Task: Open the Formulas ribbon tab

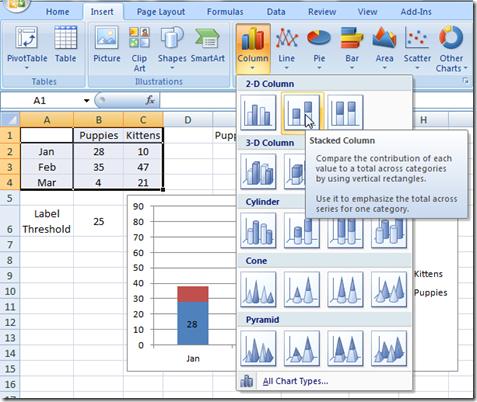Action: (225, 12)
